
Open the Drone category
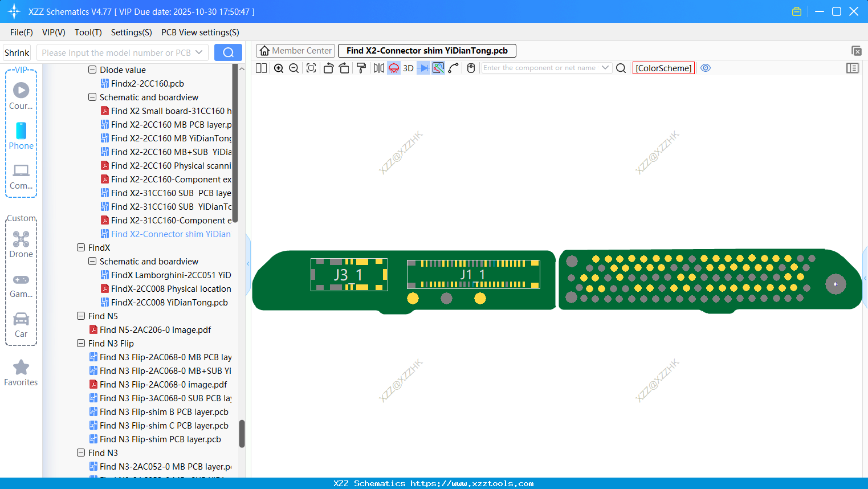pyautogui.click(x=21, y=244)
